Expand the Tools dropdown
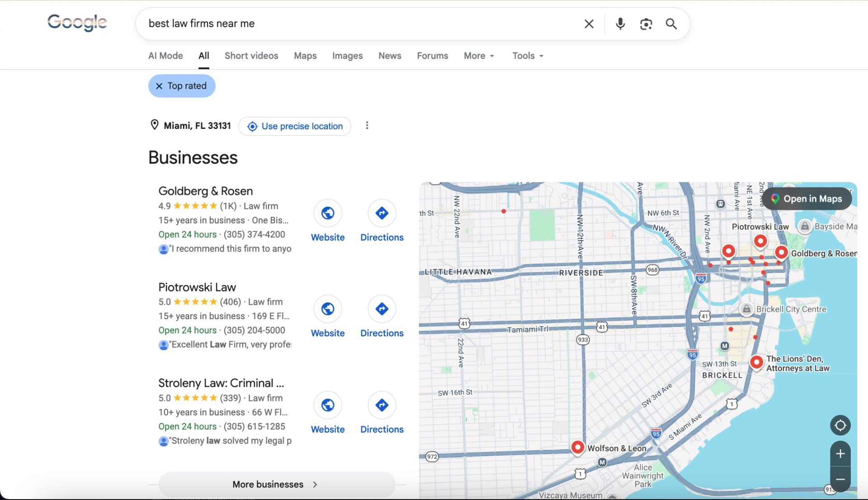Screen dimensions: 868x500 tap(528, 56)
